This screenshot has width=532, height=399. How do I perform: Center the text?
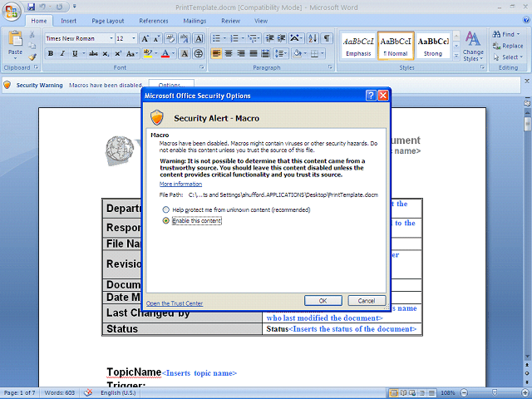pos(229,53)
